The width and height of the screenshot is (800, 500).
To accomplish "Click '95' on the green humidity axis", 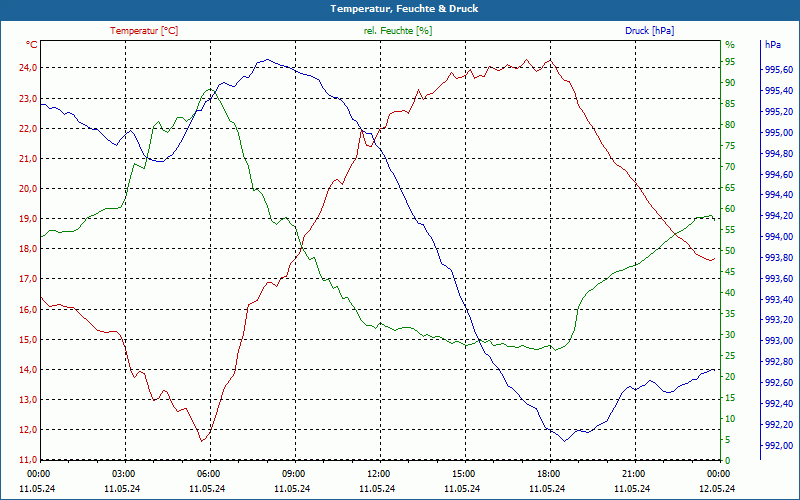I will coord(730,62).
